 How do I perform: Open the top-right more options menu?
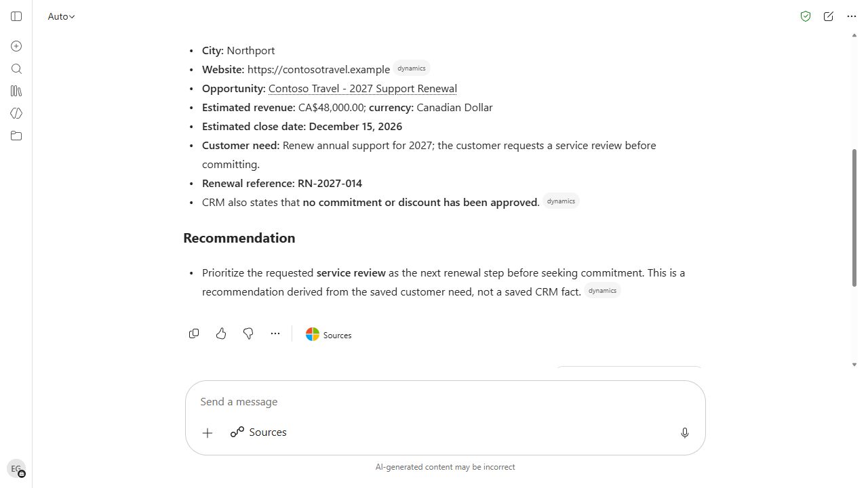tap(852, 16)
